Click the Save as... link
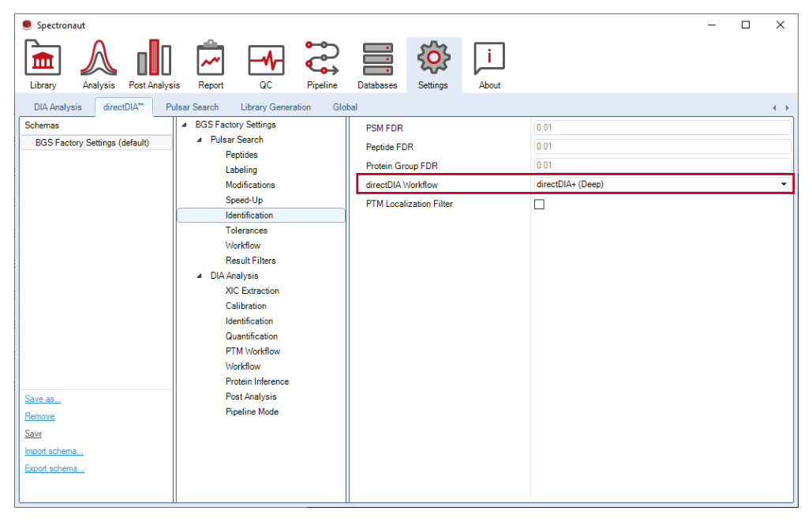This screenshot has width=812, height=522. pyautogui.click(x=43, y=399)
